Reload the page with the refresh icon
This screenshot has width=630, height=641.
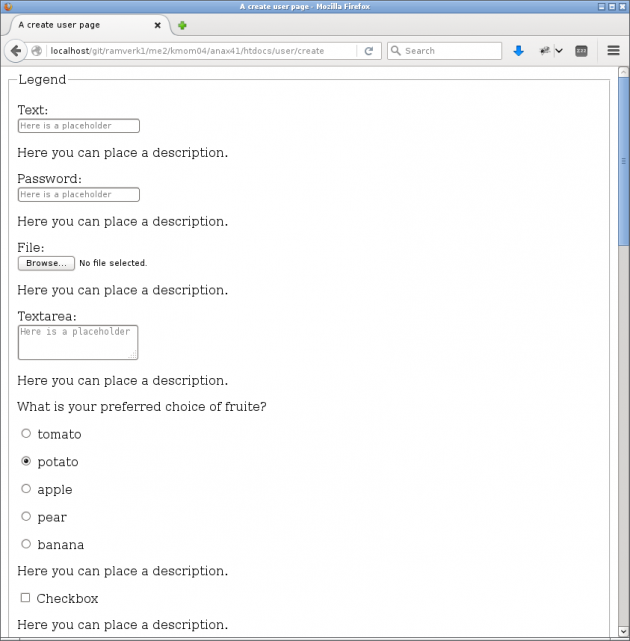coord(369,51)
